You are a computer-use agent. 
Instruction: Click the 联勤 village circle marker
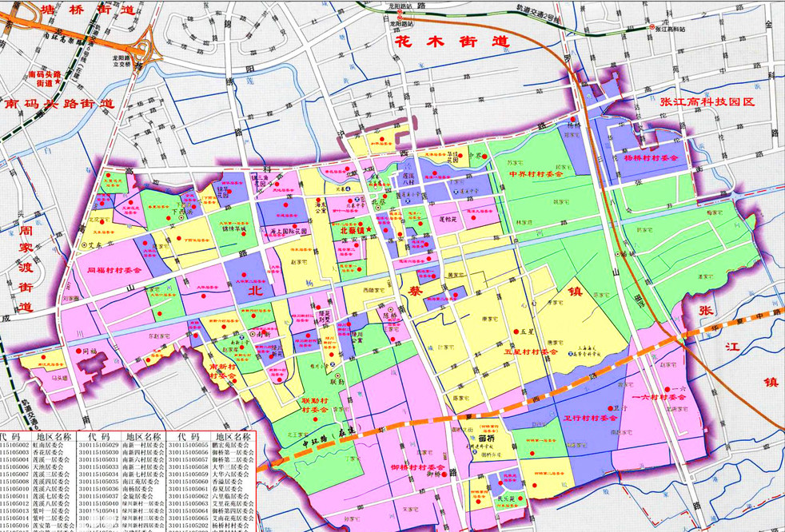pos(337,376)
